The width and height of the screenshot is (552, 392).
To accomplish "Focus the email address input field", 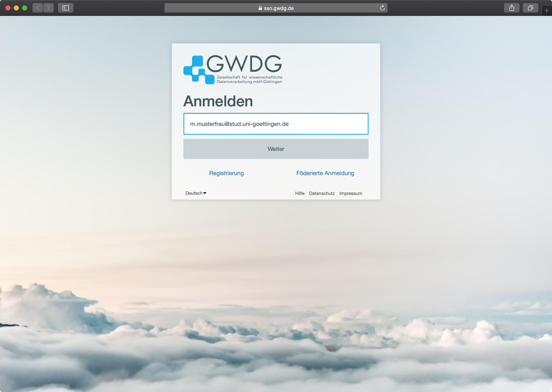I will 276,124.
